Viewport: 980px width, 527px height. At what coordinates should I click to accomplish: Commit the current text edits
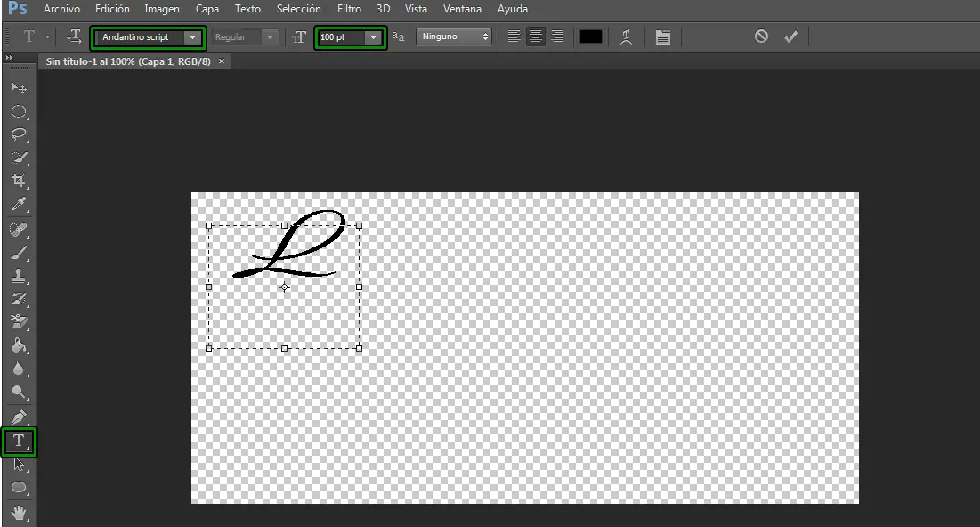point(790,36)
